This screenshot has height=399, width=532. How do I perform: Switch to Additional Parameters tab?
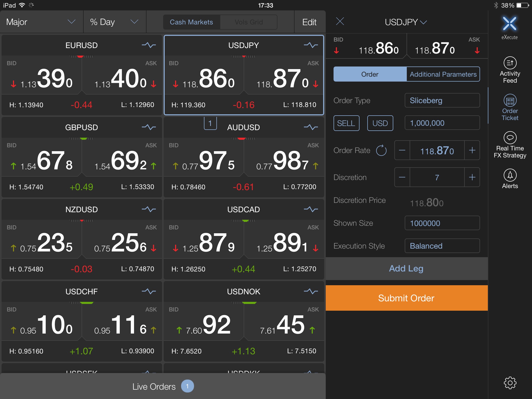pyautogui.click(x=443, y=74)
